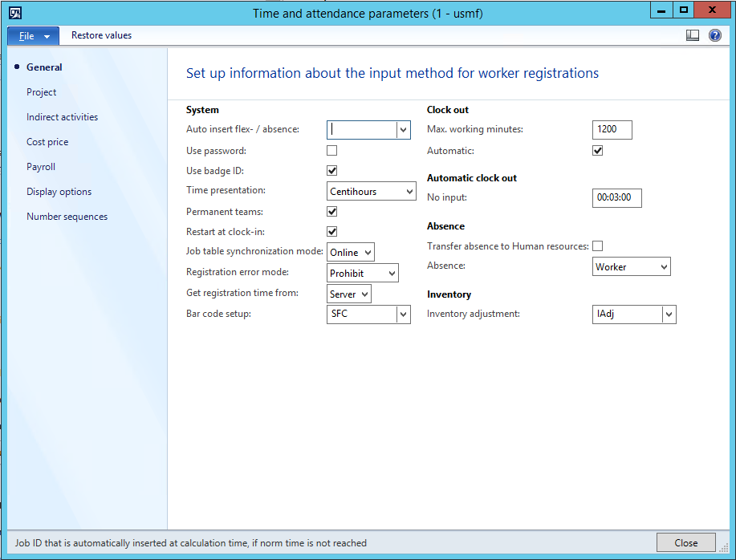Enable the Use password checkbox
Image resolution: width=736 pixels, height=560 pixels.
[331, 151]
